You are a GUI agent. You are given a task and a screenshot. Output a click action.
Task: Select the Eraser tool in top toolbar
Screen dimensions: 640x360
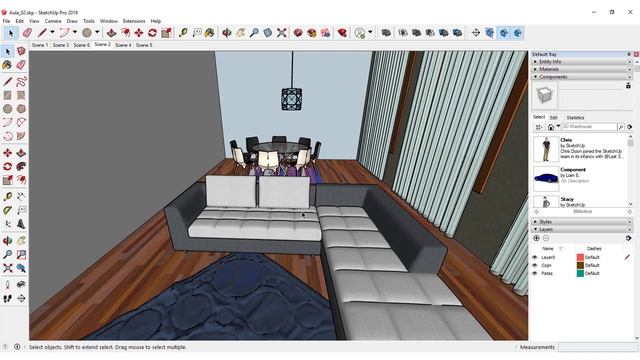[27, 33]
